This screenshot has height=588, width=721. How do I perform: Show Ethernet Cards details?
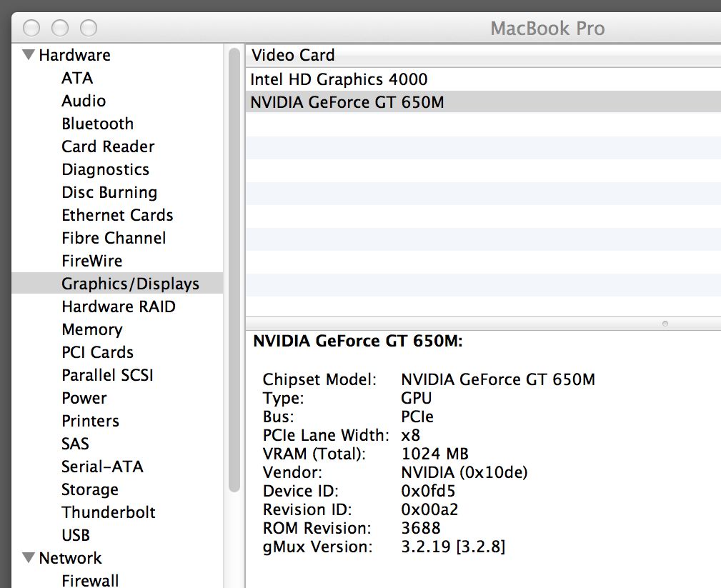(117, 215)
